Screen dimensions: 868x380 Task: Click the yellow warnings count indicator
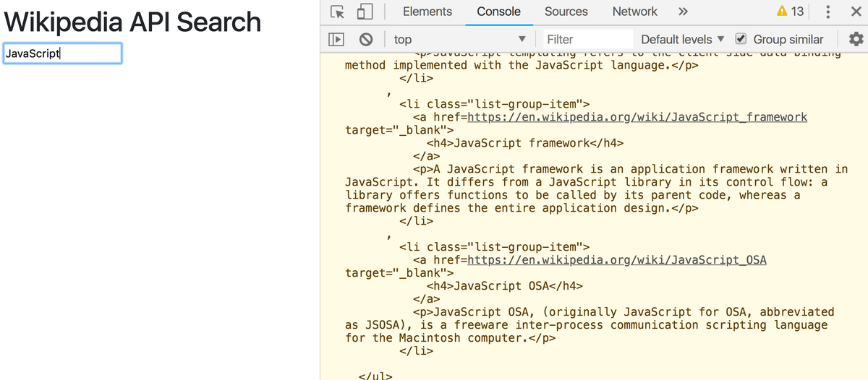[x=790, y=12]
